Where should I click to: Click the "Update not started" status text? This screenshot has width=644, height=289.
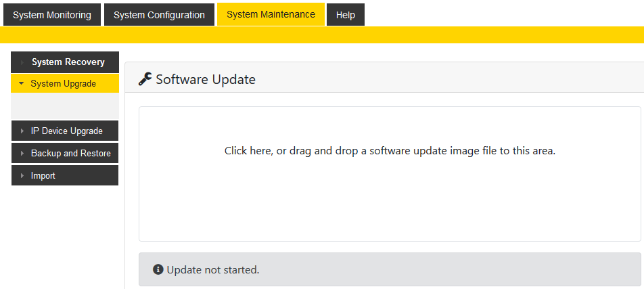(x=213, y=269)
